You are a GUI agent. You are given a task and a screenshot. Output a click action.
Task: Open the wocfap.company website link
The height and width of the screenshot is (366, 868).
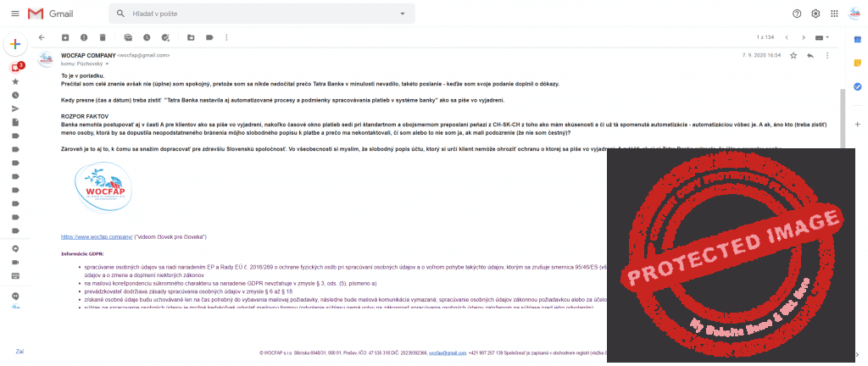97,236
